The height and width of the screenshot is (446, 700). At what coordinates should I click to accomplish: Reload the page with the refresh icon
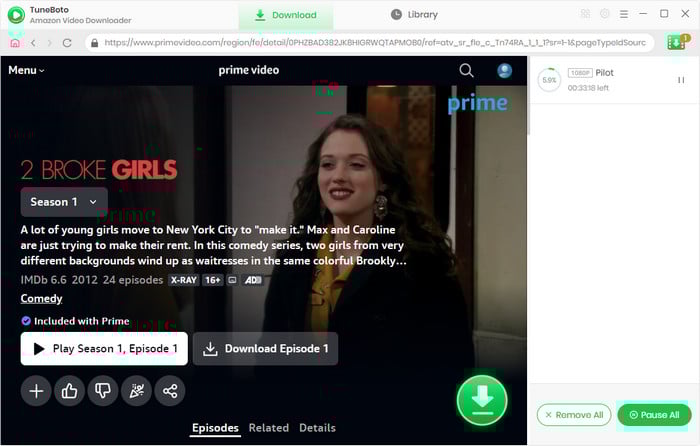pos(67,43)
